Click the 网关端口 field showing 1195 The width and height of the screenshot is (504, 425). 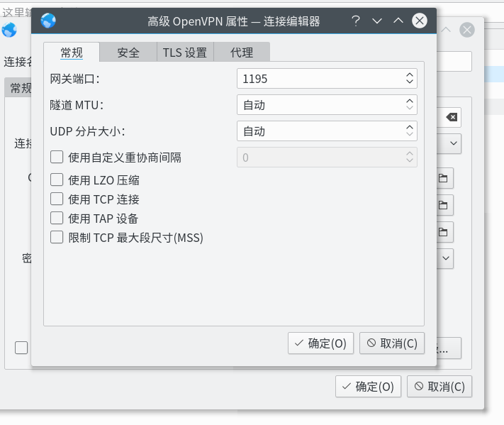pyautogui.click(x=327, y=79)
